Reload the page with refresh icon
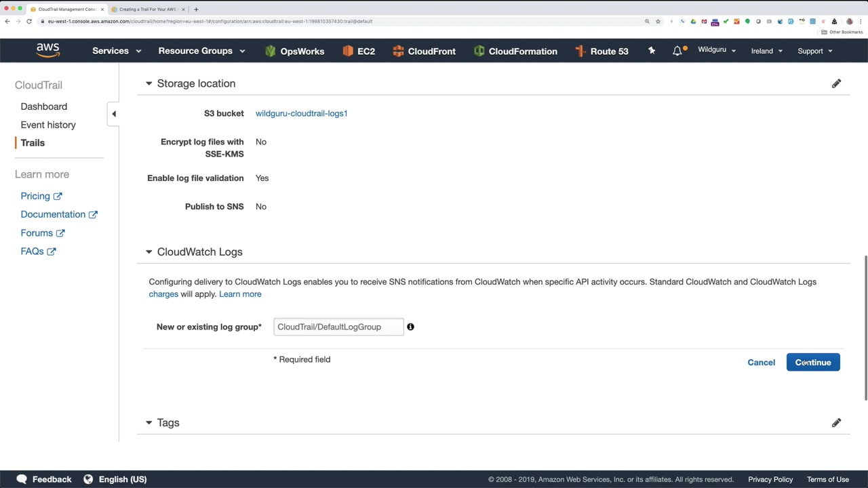 [29, 21]
